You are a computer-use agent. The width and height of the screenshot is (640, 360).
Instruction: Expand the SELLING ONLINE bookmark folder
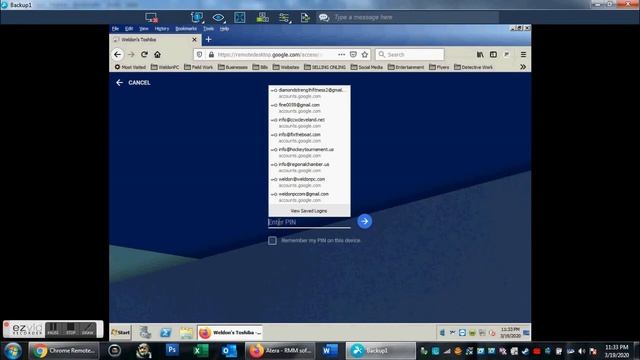[325, 67]
